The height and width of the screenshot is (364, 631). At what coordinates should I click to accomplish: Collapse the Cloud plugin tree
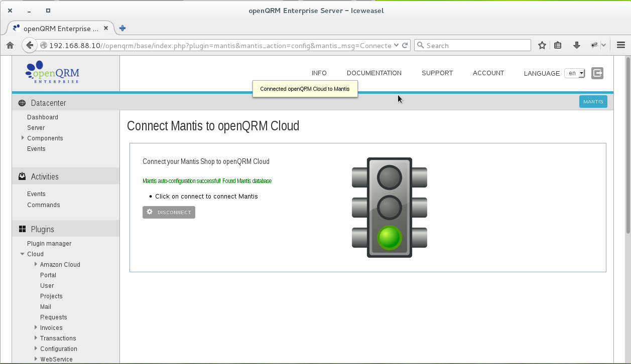(x=23, y=254)
